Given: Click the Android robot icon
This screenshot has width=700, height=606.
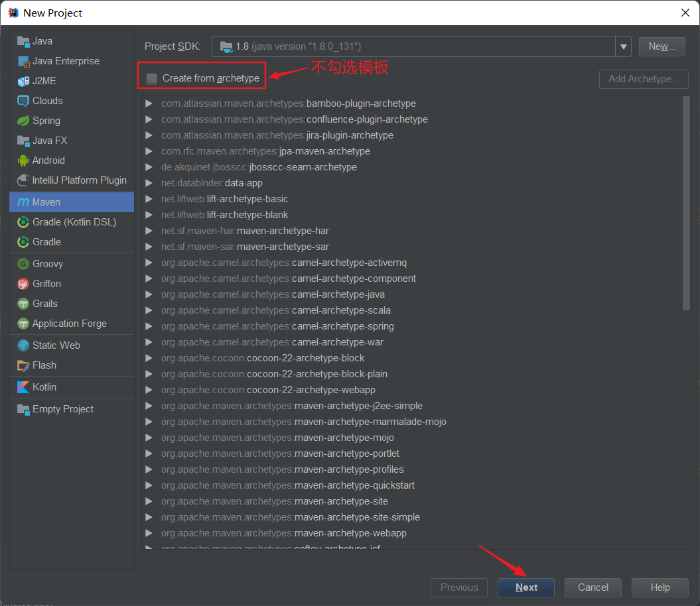Looking at the screenshot, I should (23, 160).
